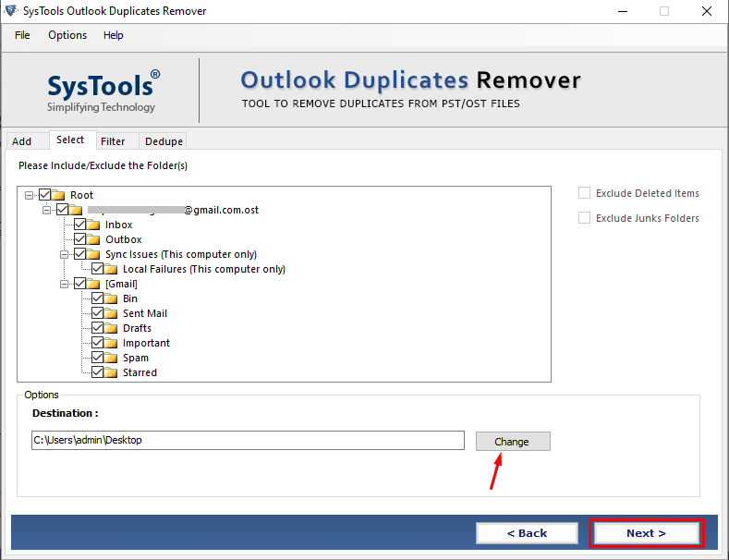Open the File menu

(x=22, y=35)
